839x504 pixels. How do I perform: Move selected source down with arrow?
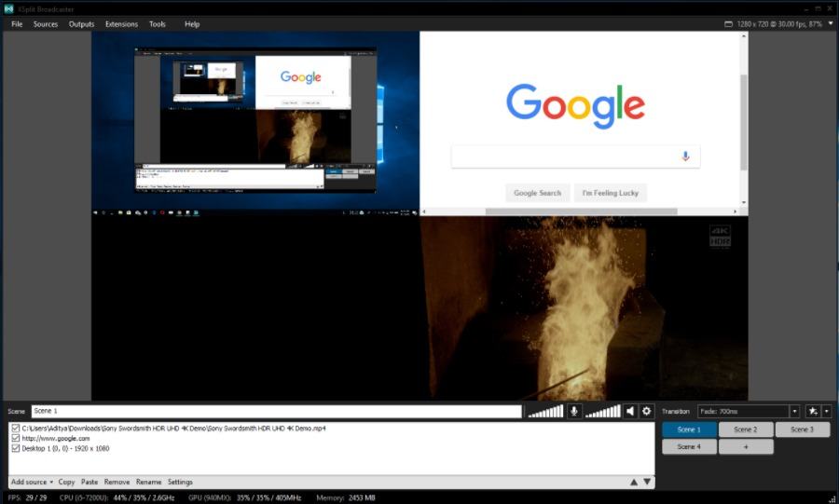click(647, 482)
